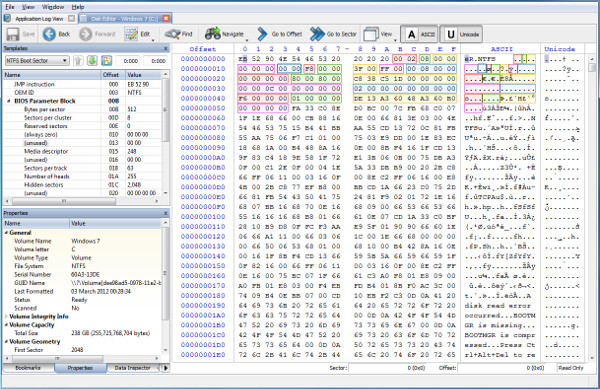Close the Application Log View tab
Viewport: 600px width, 389px height.
[72, 18]
